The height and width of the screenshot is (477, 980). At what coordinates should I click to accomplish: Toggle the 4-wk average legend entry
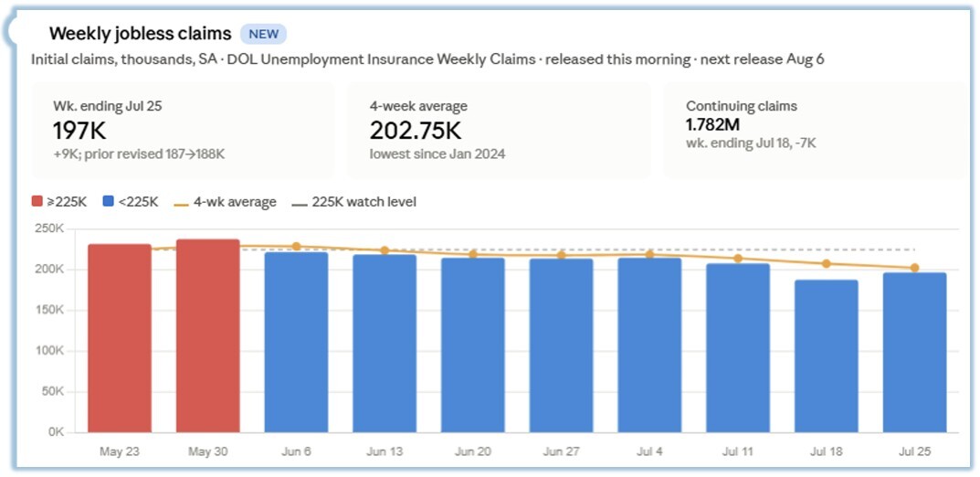[225, 202]
